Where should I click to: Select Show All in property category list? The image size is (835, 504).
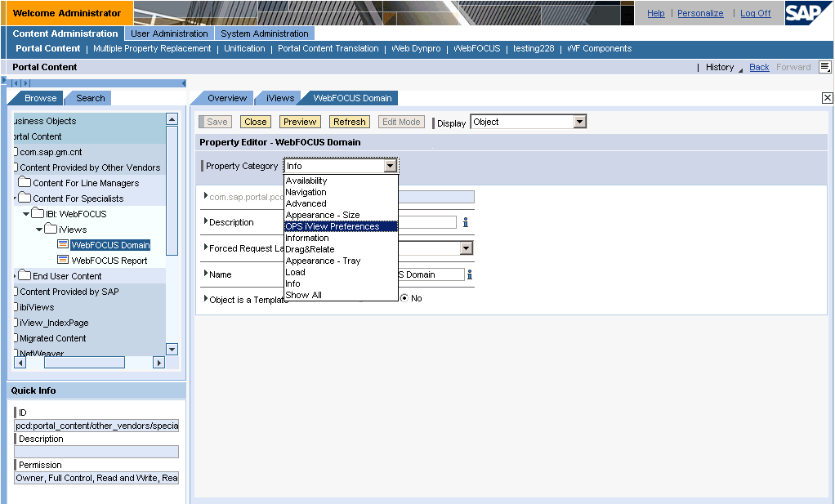click(x=303, y=295)
